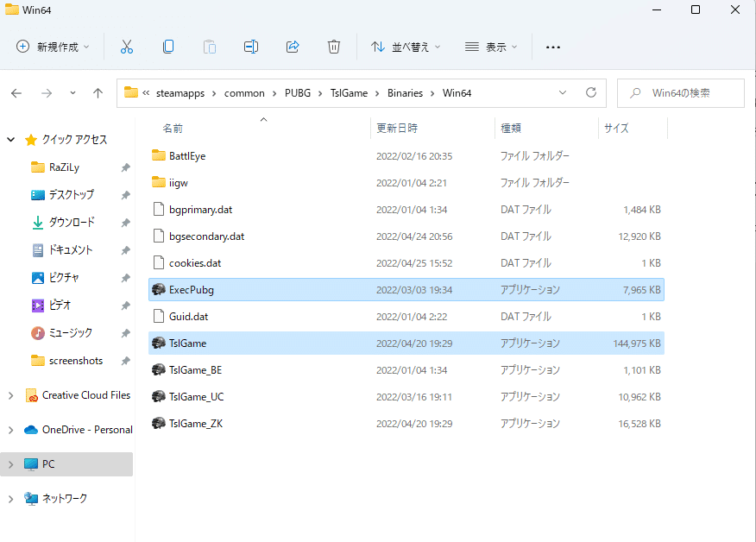Open the RaZiLy quick access folder
Viewport: 756px width, 542px height.
coord(64,167)
